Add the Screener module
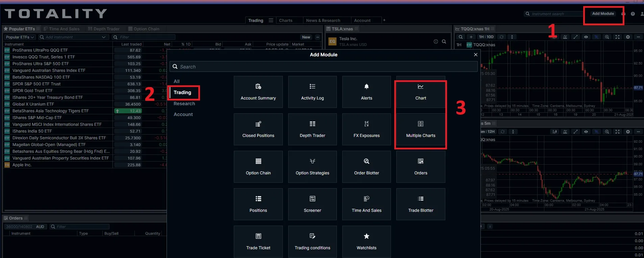This screenshot has height=258, width=644. [312, 204]
